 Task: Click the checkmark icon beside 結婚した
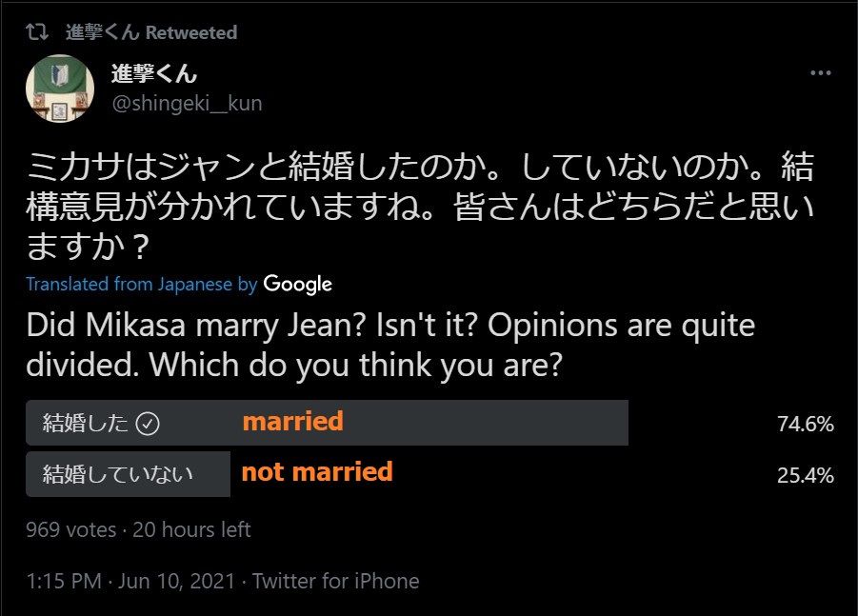[x=148, y=425]
